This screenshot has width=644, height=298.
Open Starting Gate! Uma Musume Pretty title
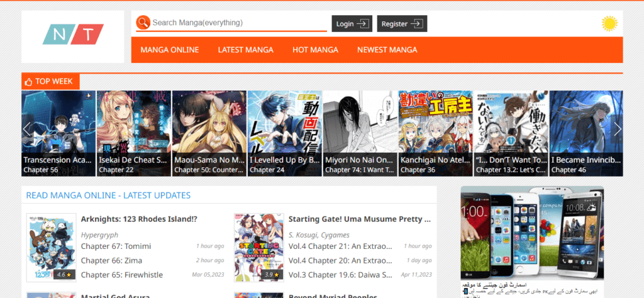(360, 219)
